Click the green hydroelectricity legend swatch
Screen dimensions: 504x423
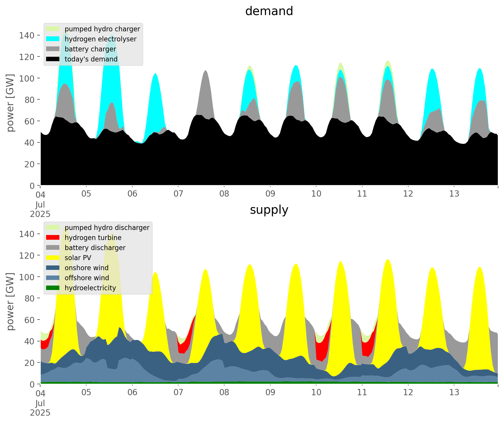tap(53, 288)
